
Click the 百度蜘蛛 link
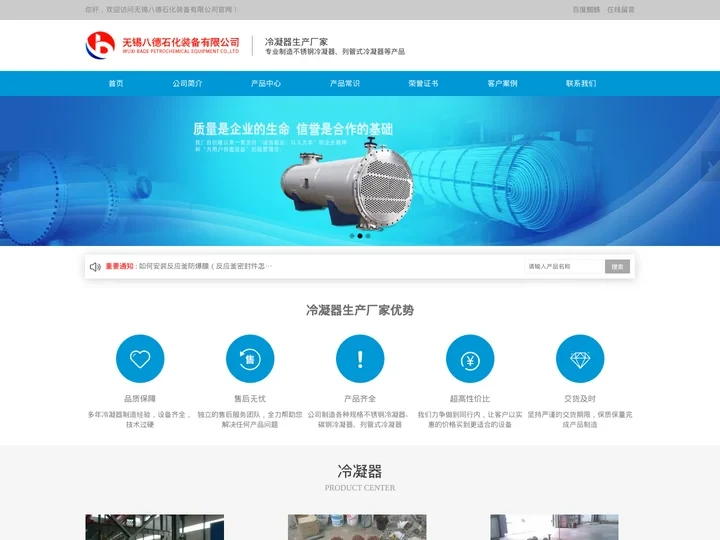pos(586,10)
